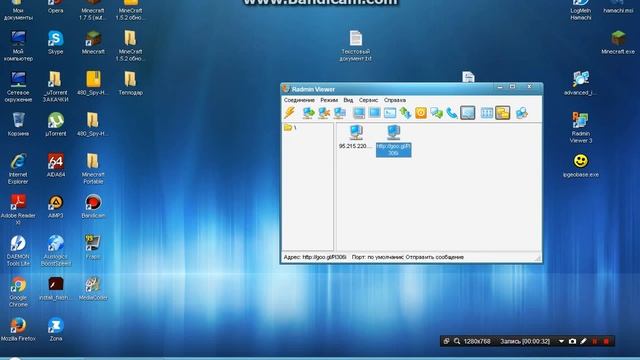
Task: Select Skype desktop icon
Action: pos(56,42)
